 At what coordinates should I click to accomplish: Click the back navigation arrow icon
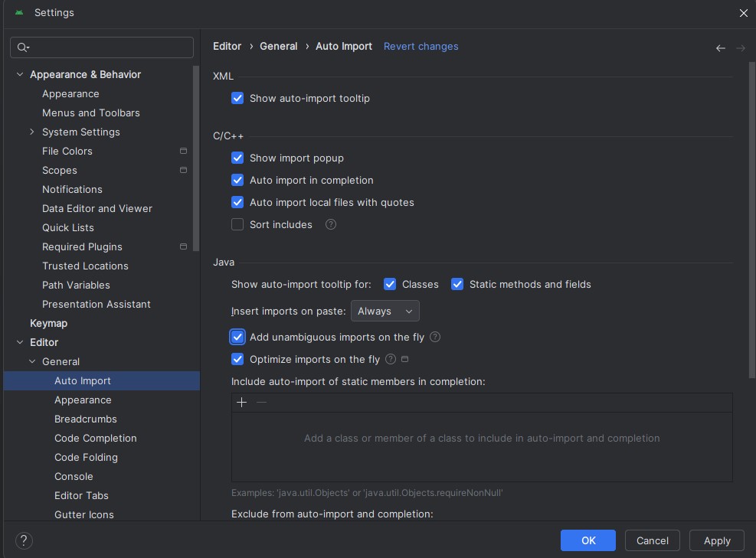(720, 48)
